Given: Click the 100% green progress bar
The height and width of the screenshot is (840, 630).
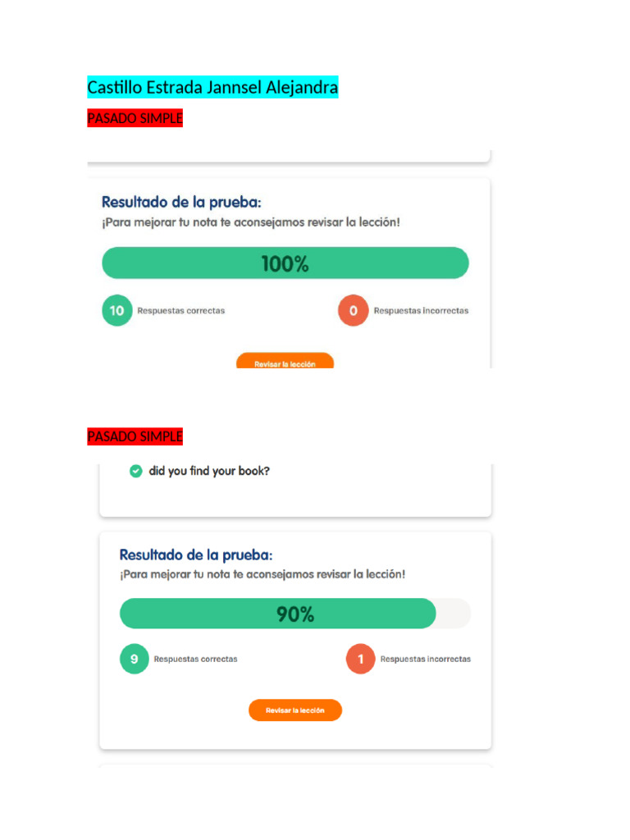Looking at the screenshot, I should (x=285, y=263).
